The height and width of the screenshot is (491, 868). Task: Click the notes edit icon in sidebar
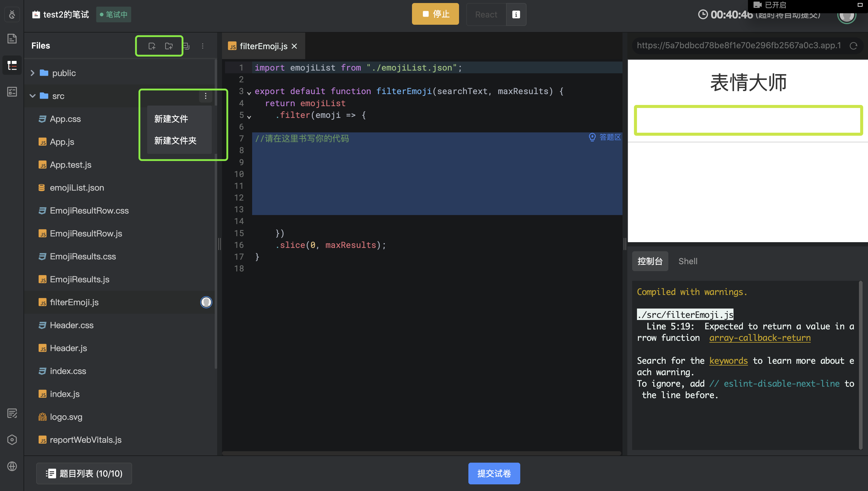click(x=12, y=413)
